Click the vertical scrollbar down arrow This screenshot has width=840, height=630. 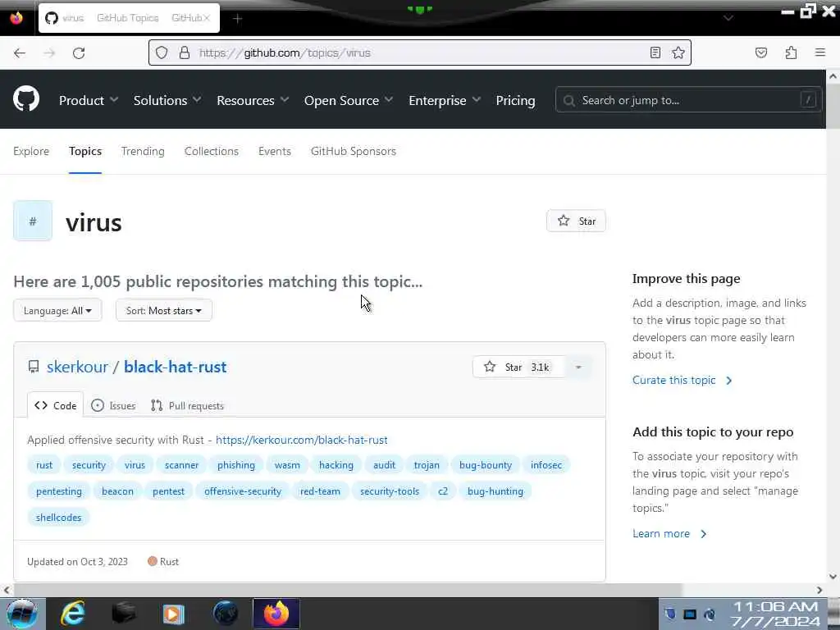click(x=833, y=577)
